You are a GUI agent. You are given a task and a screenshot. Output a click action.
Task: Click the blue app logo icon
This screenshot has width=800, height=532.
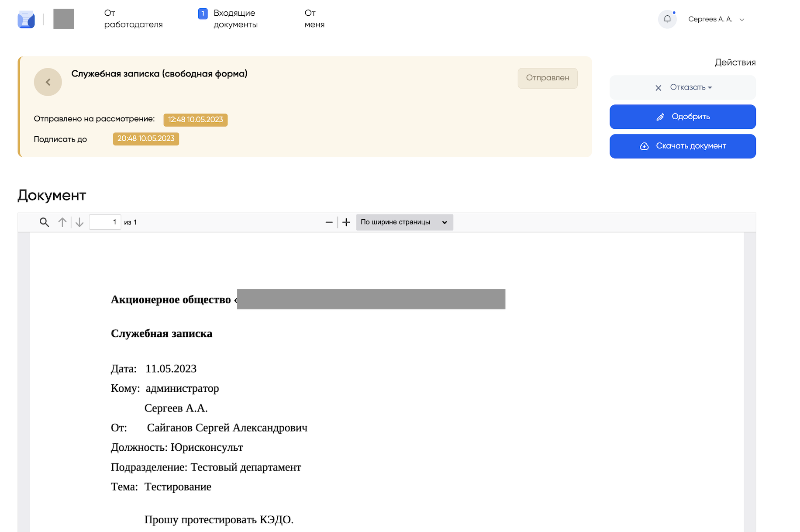tap(26, 20)
